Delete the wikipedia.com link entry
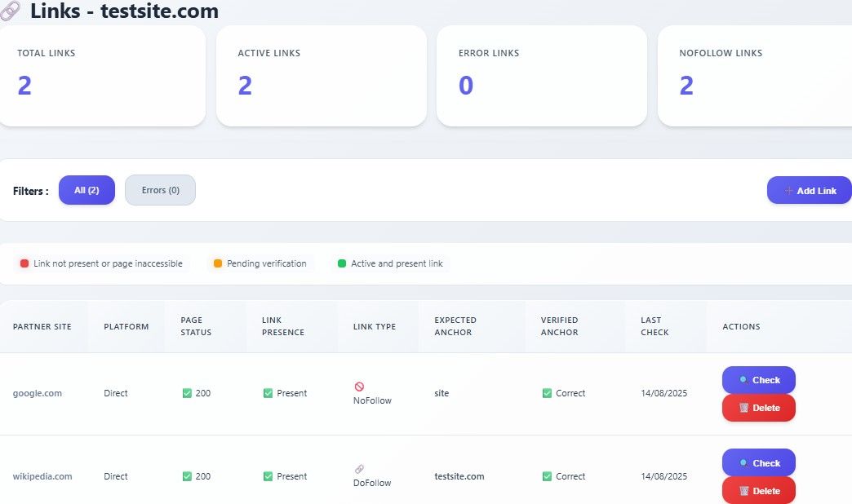Image resolution: width=852 pixels, height=504 pixels. (758, 490)
